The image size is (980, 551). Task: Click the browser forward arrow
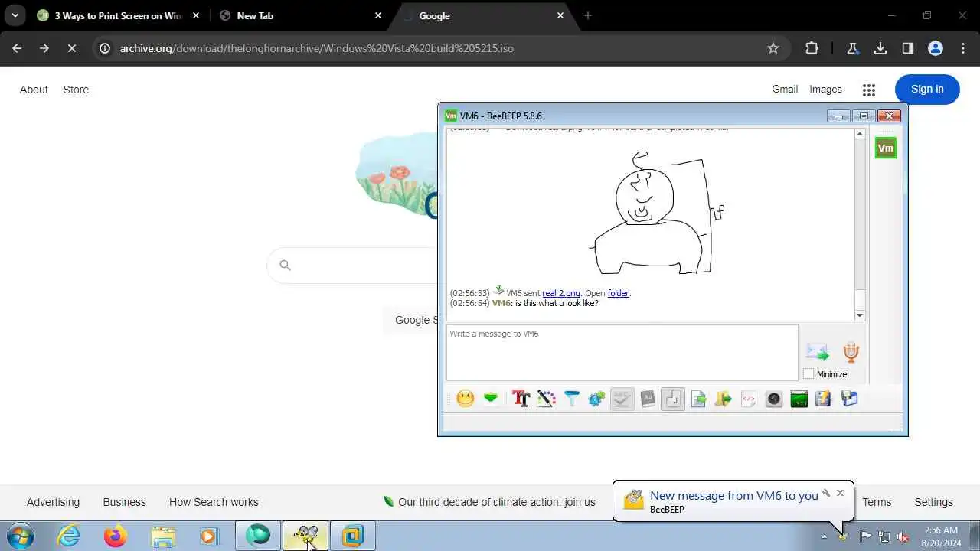(x=44, y=48)
